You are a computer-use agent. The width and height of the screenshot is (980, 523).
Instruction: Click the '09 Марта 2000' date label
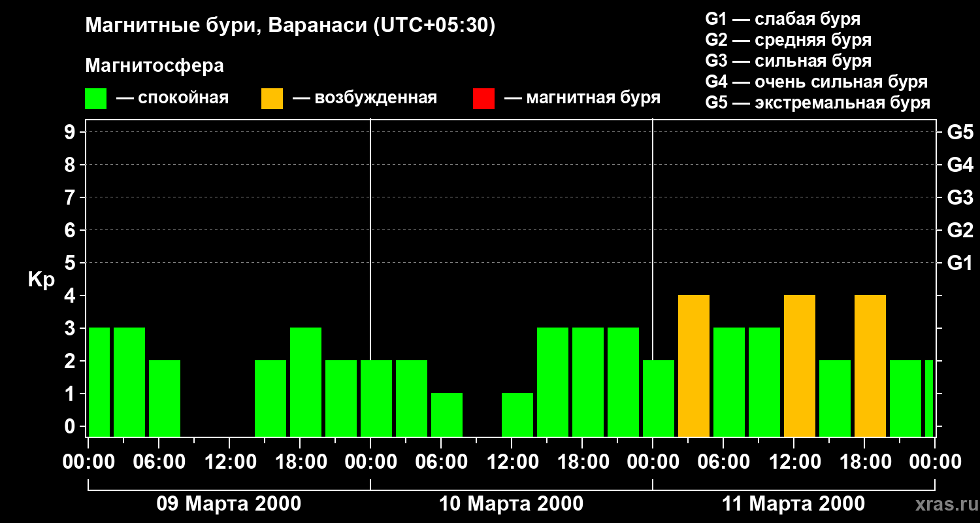click(229, 504)
